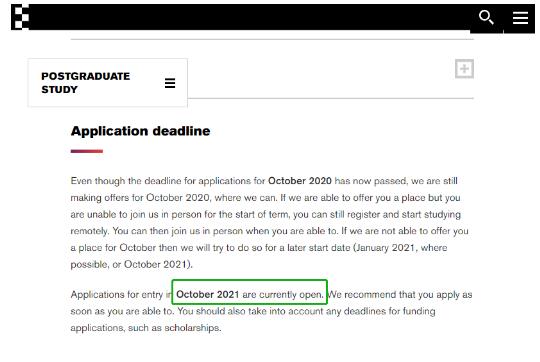Click the Application deadline heading
This screenshot has width=540, height=362.
click(141, 131)
